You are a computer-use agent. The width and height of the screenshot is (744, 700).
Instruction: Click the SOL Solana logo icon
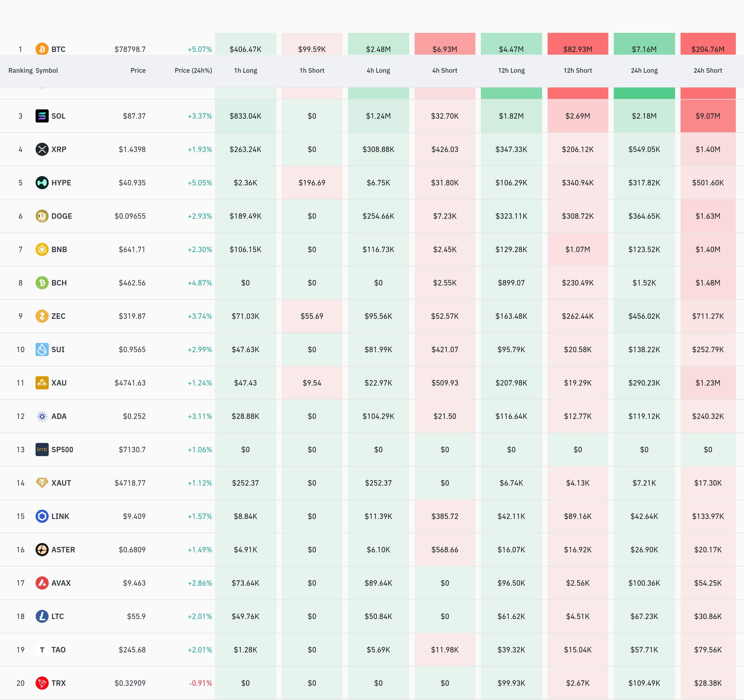pos(42,116)
